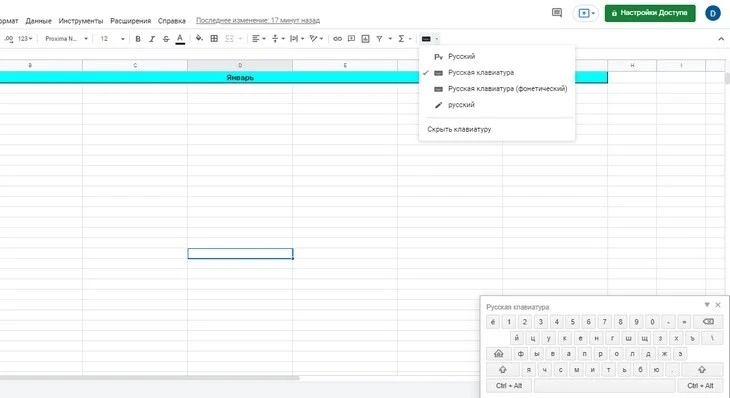730x398 pixels.
Task: Click the insert chart icon
Action: click(365, 39)
